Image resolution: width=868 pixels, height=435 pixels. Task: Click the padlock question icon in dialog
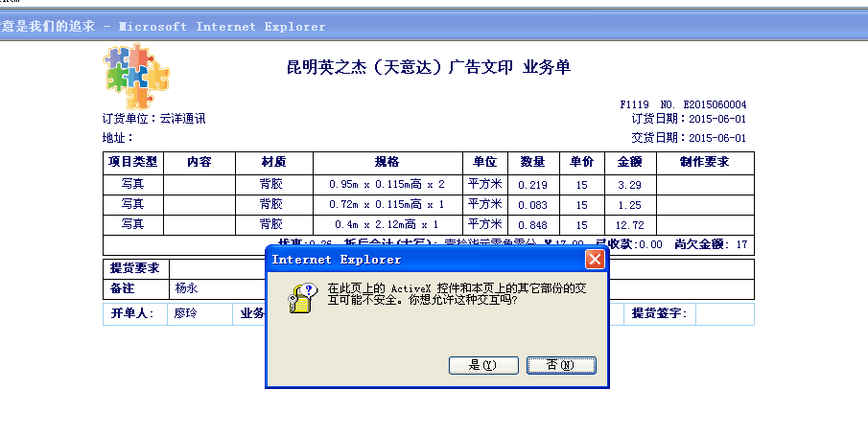coord(300,299)
